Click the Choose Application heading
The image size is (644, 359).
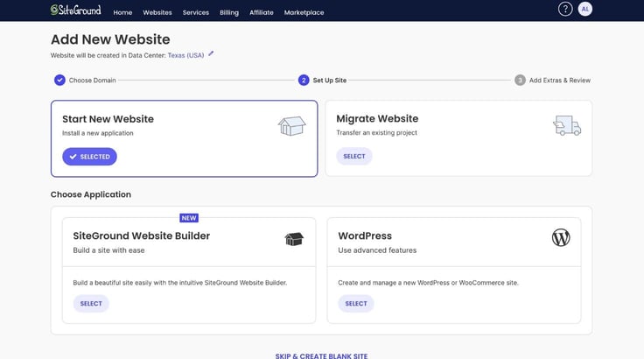(91, 194)
